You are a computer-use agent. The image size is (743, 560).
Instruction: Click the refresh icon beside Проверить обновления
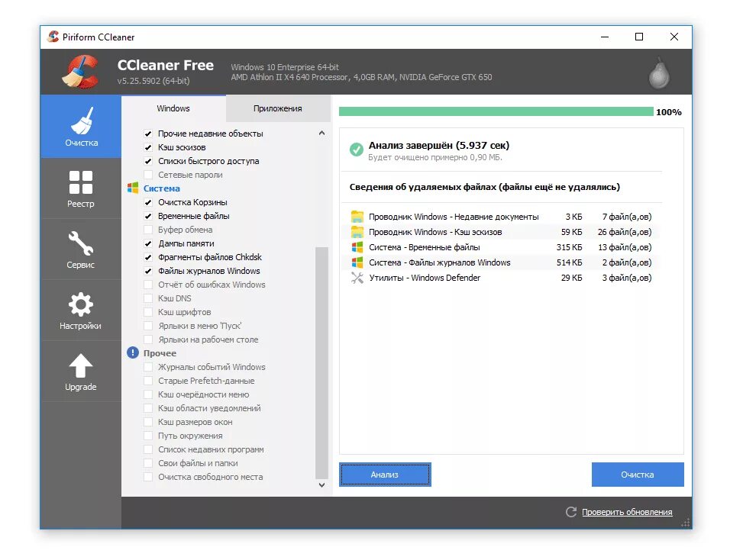pos(571,512)
